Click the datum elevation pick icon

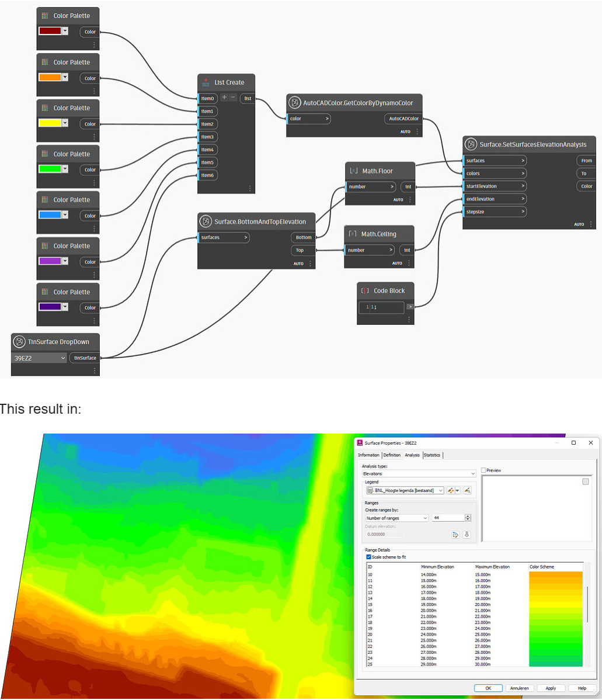point(467,535)
